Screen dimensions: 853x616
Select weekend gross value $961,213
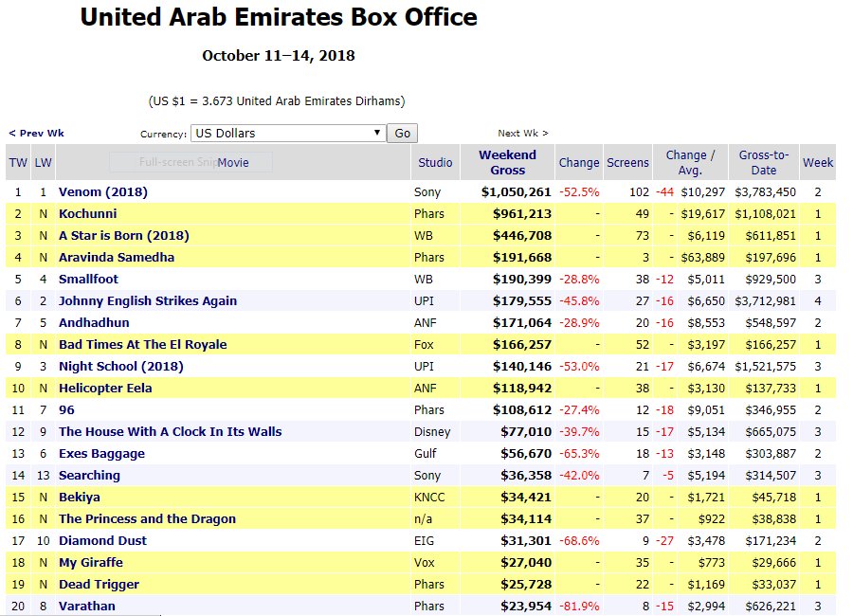click(x=522, y=214)
